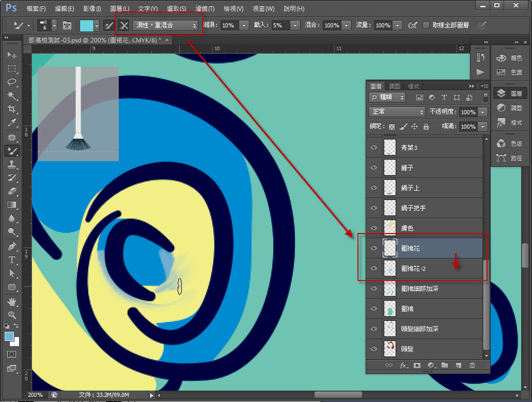Toggle visibility of the 頭髮 layer
The height and width of the screenshot is (402, 532).
(373, 349)
